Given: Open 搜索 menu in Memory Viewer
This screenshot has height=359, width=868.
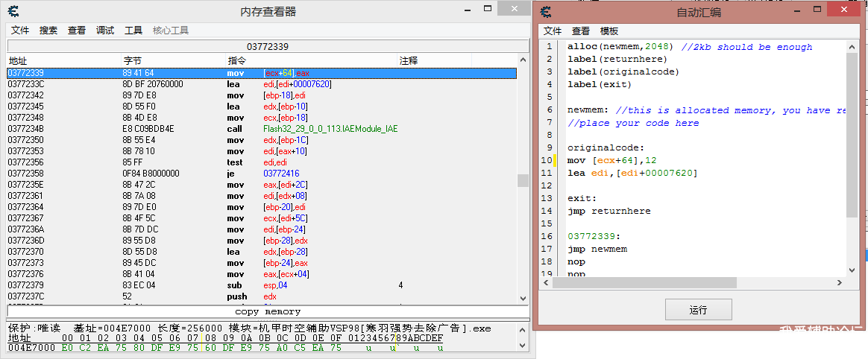Looking at the screenshot, I should coord(48,31).
